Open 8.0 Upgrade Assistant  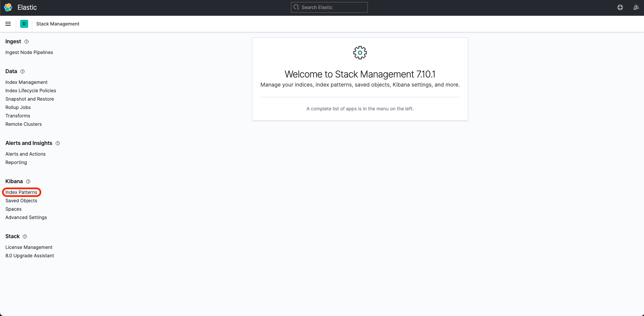(x=30, y=256)
